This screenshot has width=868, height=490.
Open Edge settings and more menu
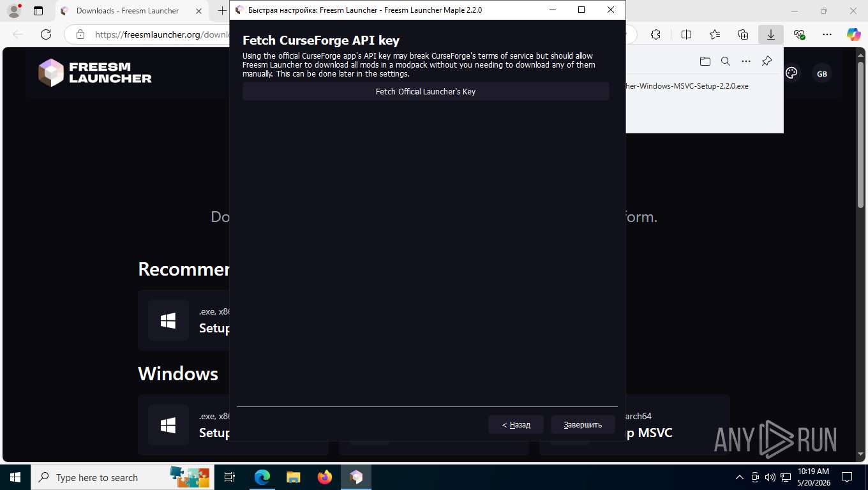(x=827, y=34)
